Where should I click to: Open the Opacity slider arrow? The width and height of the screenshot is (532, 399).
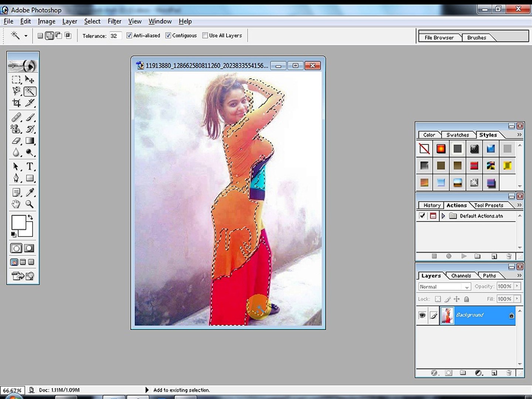[517, 286]
